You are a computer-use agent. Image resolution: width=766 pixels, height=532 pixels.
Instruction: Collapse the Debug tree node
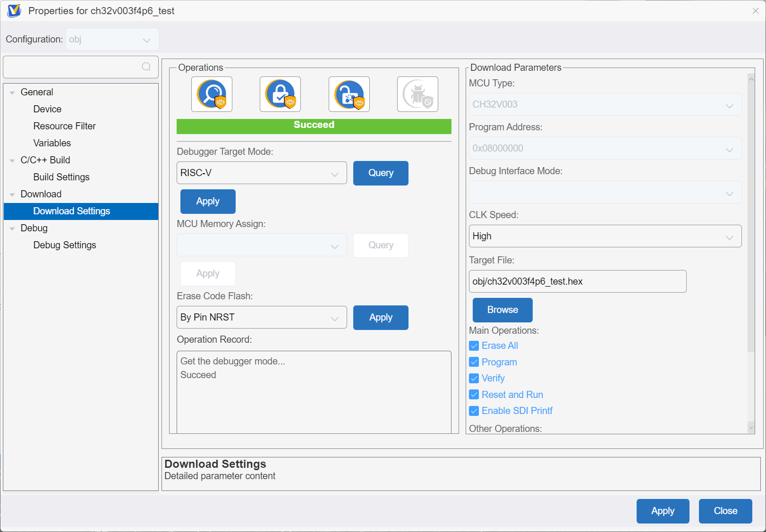tap(12, 228)
